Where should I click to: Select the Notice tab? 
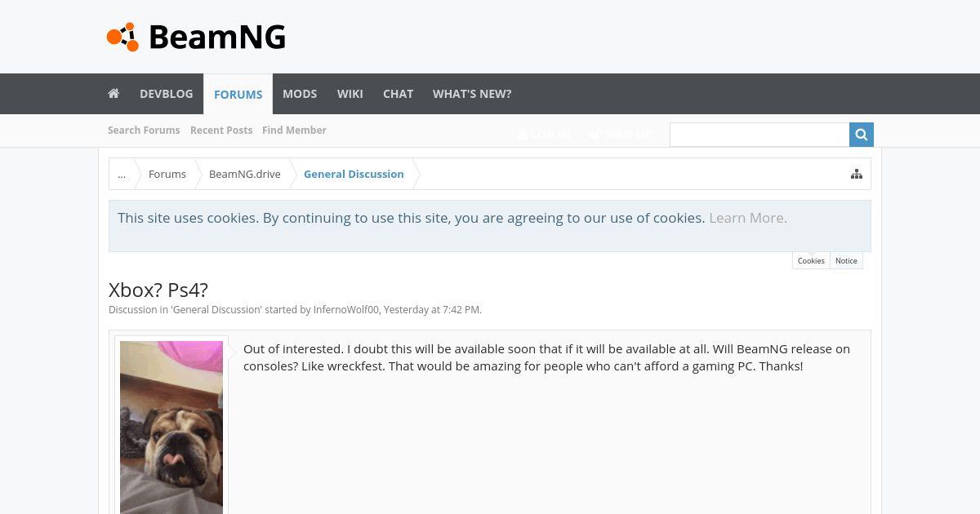point(846,260)
